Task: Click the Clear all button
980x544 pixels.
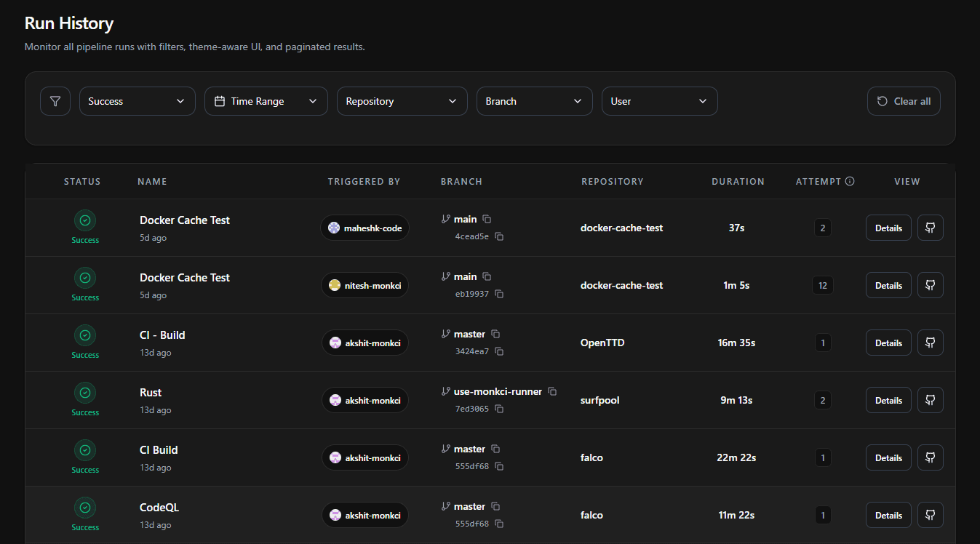Action: [x=904, y=101]
